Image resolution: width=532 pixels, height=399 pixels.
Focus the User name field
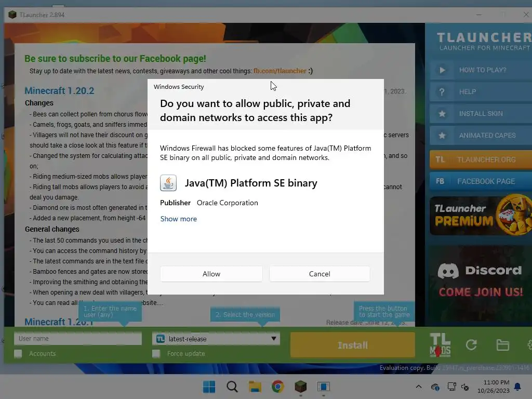pos(78,339)
